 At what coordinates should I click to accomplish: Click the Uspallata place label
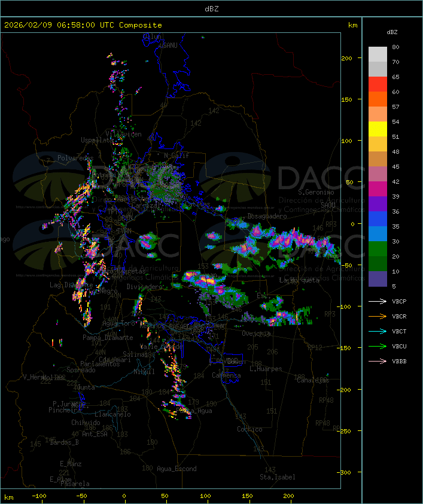(x=97, y=140)
